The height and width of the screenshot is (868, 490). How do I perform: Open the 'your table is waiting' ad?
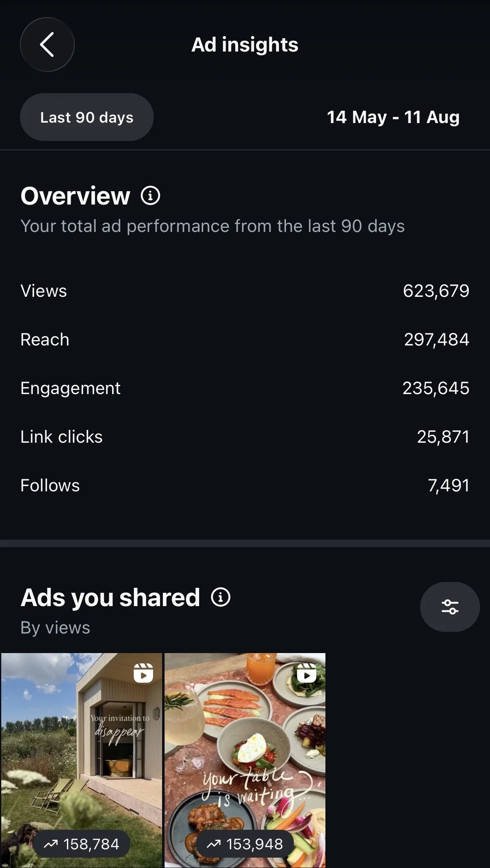(x=245, y=760)
